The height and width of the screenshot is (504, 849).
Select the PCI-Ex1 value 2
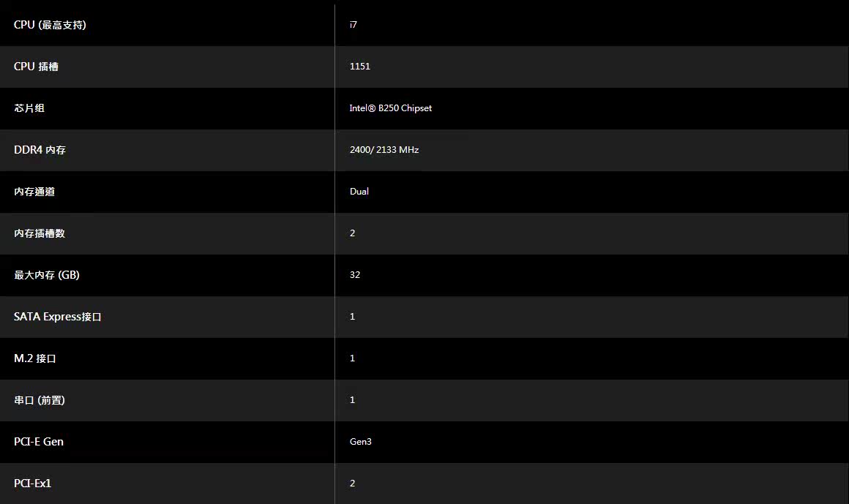tap(353, 484)
